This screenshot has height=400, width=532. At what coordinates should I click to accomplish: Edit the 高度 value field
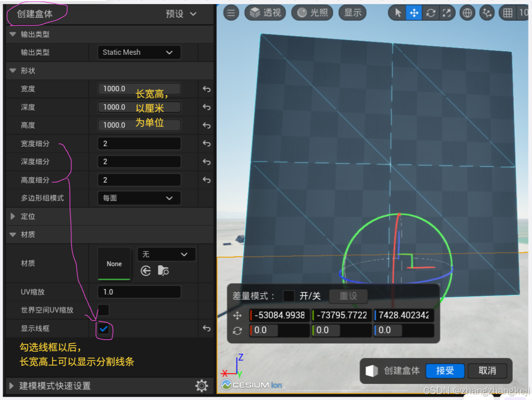tap(139, 125)
